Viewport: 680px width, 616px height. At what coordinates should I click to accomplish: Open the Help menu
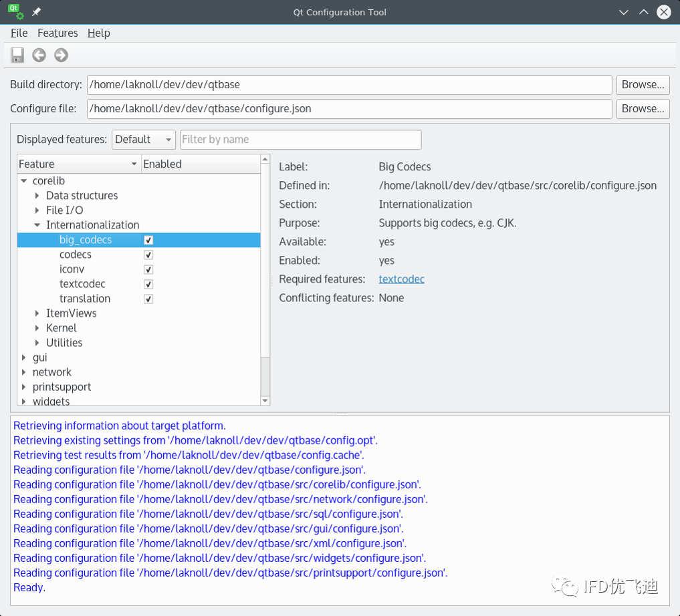click(98, 33)
